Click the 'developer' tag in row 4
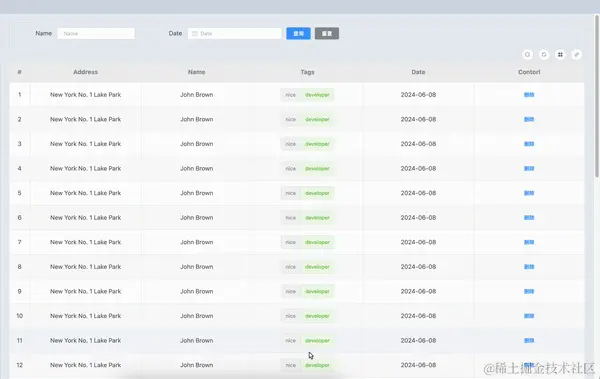The width and height of the screenshot is (600, 379). click(317, 168)
